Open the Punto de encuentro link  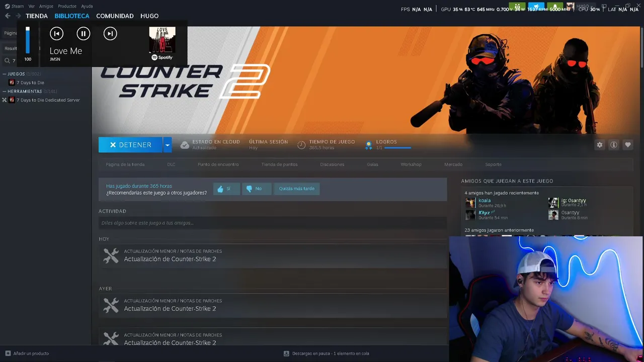tap(218, 164)
